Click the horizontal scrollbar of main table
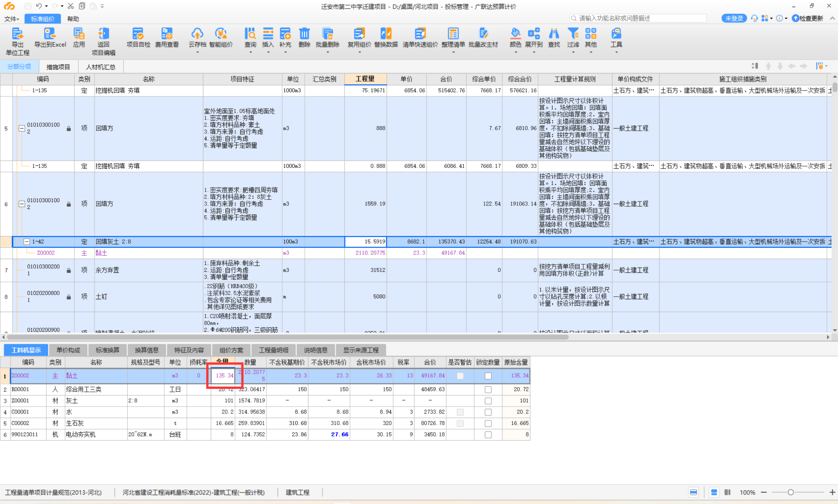The width and height of the screenshot is (838, 504). click(287, 337)
